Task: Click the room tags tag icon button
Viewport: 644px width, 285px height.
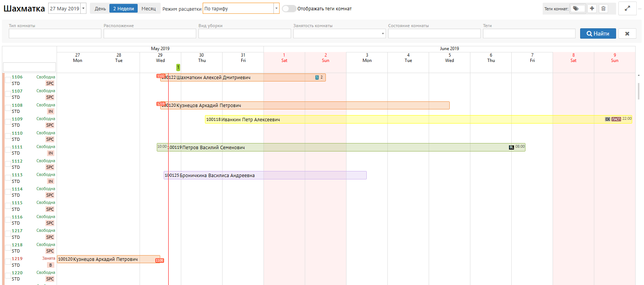Action: pyautogui.click(x=577, y=8)
